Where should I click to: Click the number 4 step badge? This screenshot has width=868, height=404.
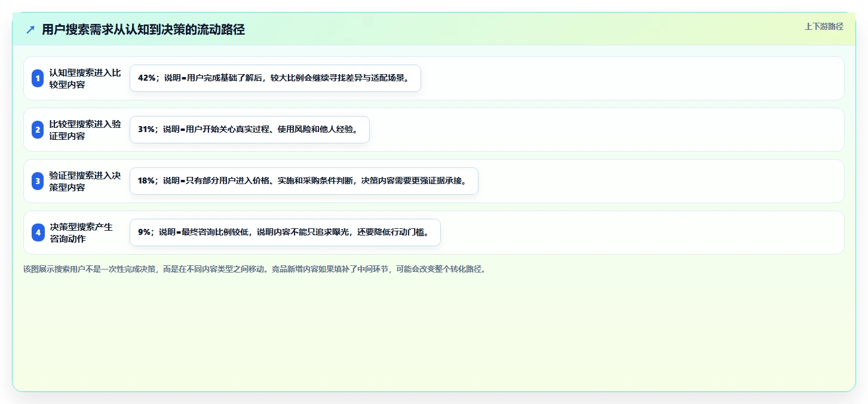coord(38,232)
